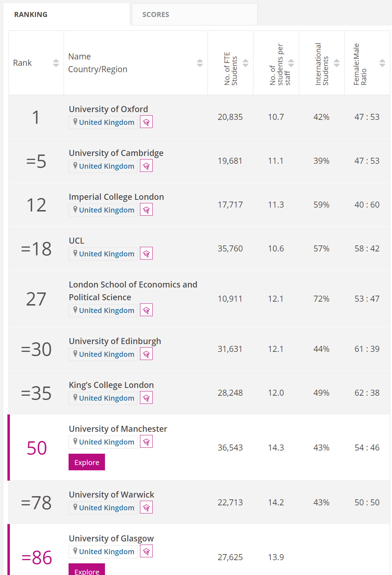
Task: Open the University of Glasgow link
Action: click(x=111, y=539)
